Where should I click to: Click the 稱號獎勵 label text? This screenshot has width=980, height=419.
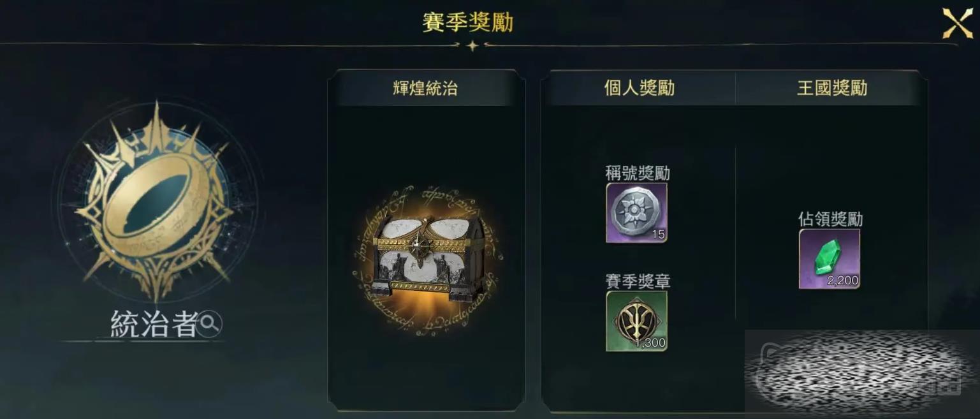pyautogui.click(x=638, y=173)
